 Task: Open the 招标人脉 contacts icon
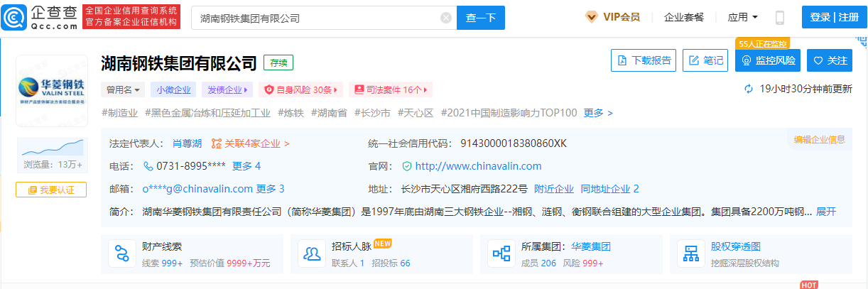[x=311, y=254]
